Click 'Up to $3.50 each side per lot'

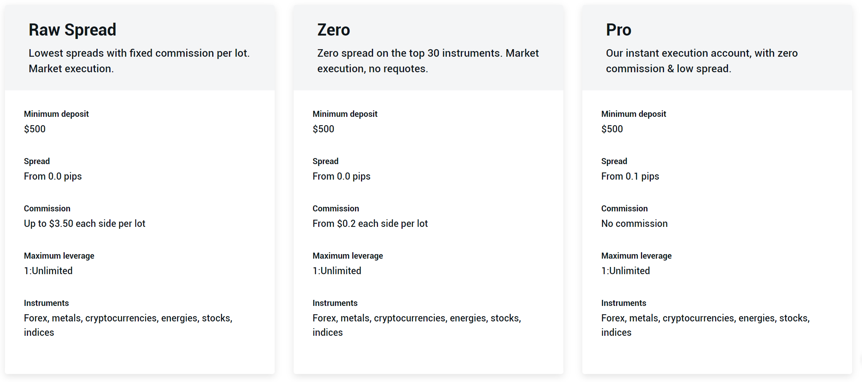84,223
